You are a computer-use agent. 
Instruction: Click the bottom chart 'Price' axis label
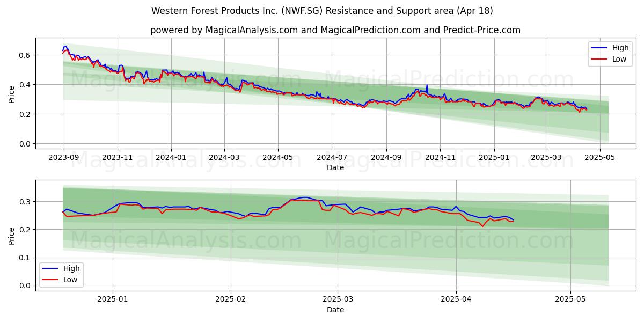pyautogui.click(x=12, y=235)
